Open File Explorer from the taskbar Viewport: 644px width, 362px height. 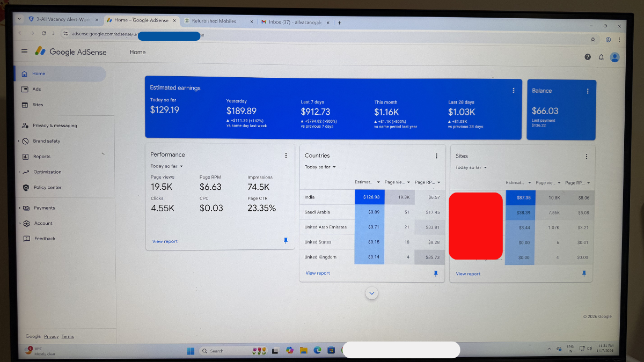click(304, 350)
